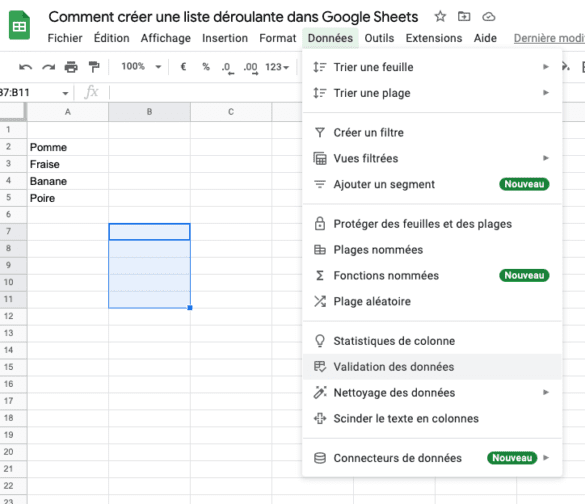Close the Données menu
Viewport: 585px width, 504px height.
pyautogui.click(x=330, y=38)
